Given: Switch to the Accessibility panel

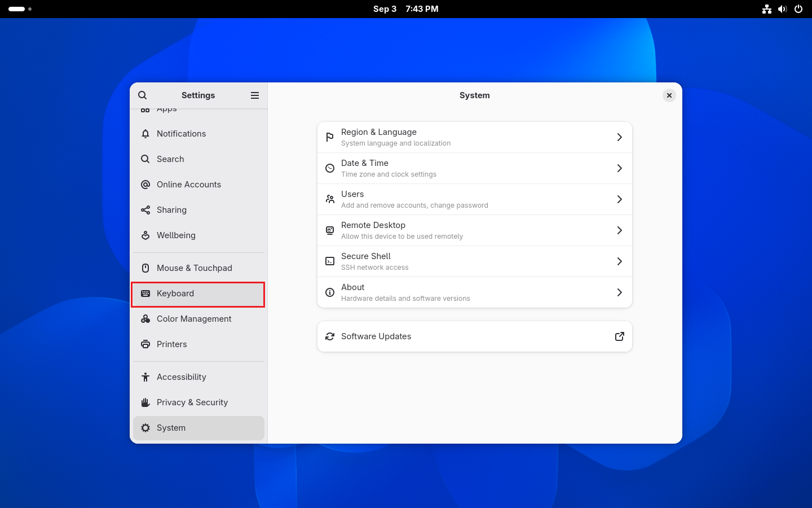Looking at the screenshot, I should coord(198,377).
